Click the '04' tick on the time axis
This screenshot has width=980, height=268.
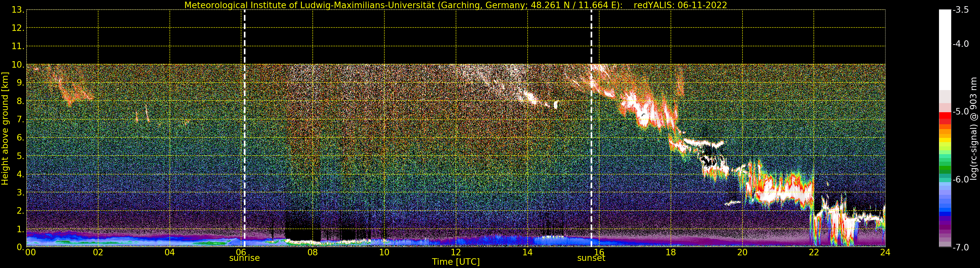(x=169, y=252)
